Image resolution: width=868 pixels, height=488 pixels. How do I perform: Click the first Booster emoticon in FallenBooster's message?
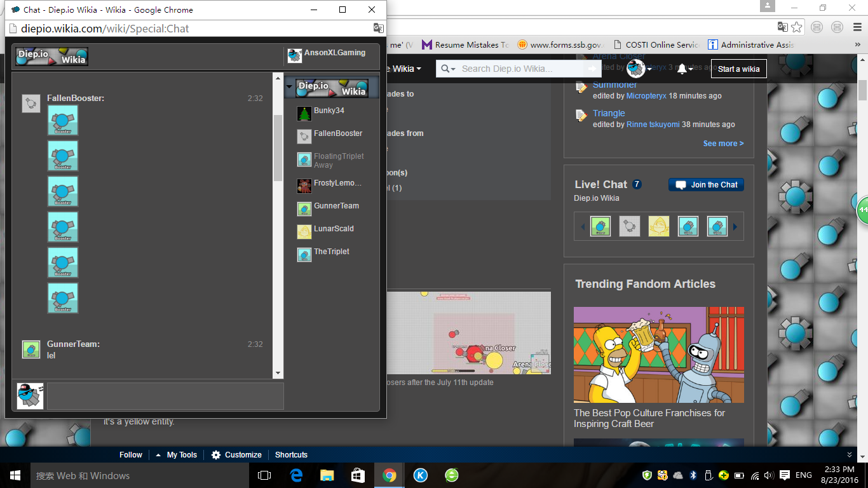[x=63, y=121]
